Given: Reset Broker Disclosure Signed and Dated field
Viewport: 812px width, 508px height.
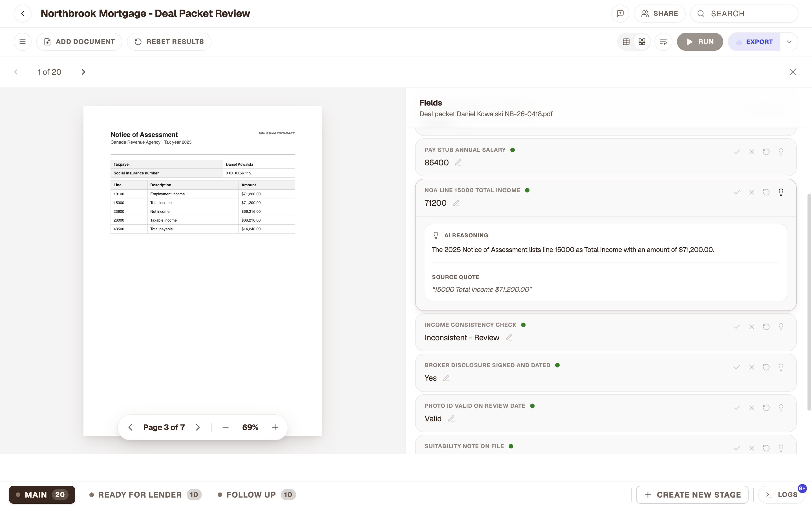Looking at the screenshot, I should point(766,367).
